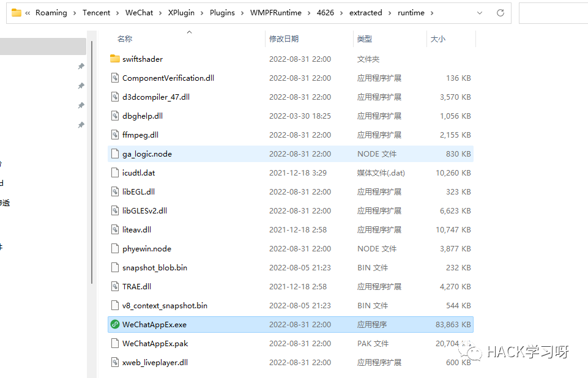This screenshot has height=378, width=588.
Task: Click the navigation pane vertical scrollbar
Action: pyautogui.click(x=92, y=162)
